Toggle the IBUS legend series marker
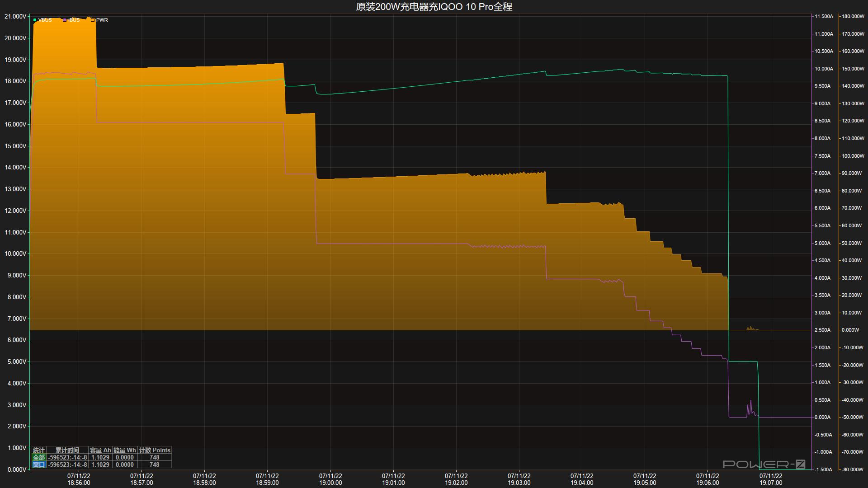 [65, 20]
